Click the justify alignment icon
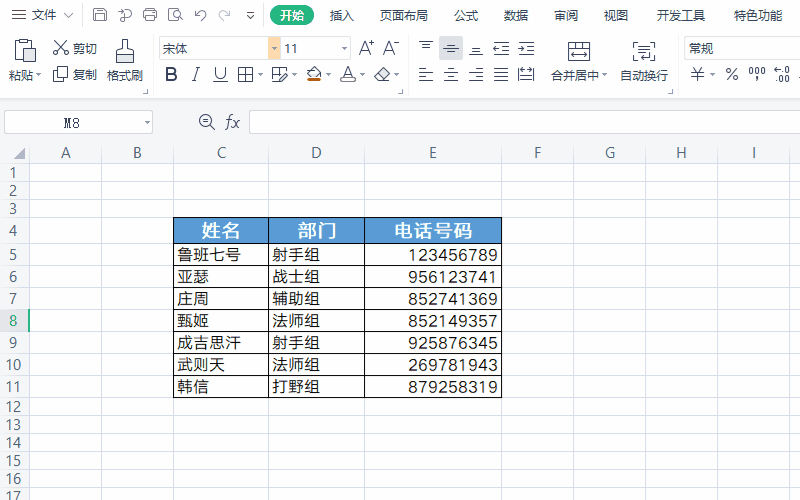 point(501,75)
